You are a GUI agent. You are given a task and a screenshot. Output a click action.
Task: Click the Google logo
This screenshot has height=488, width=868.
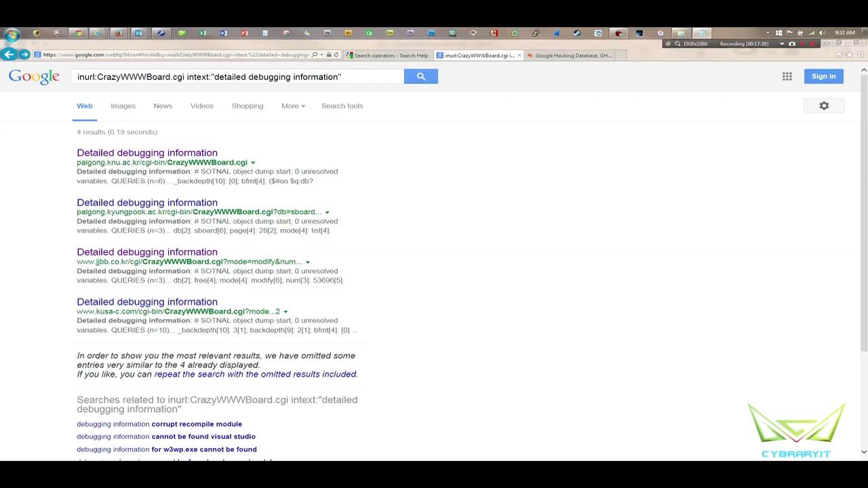click(34, 77)
